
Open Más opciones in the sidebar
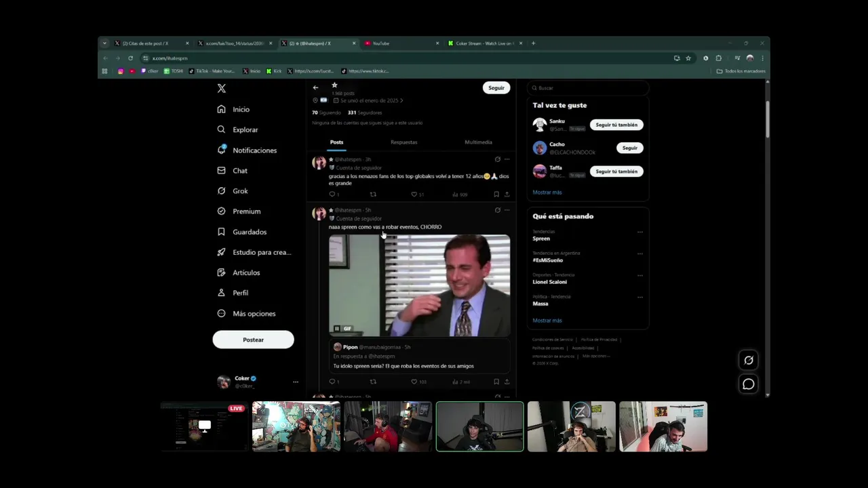(246, 314)
